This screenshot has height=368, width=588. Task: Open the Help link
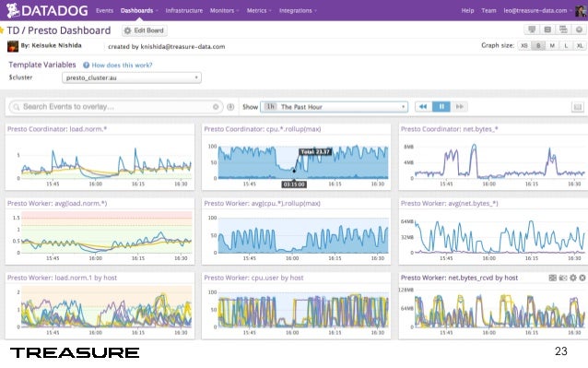pyautogui.click(x=467, y=10)
